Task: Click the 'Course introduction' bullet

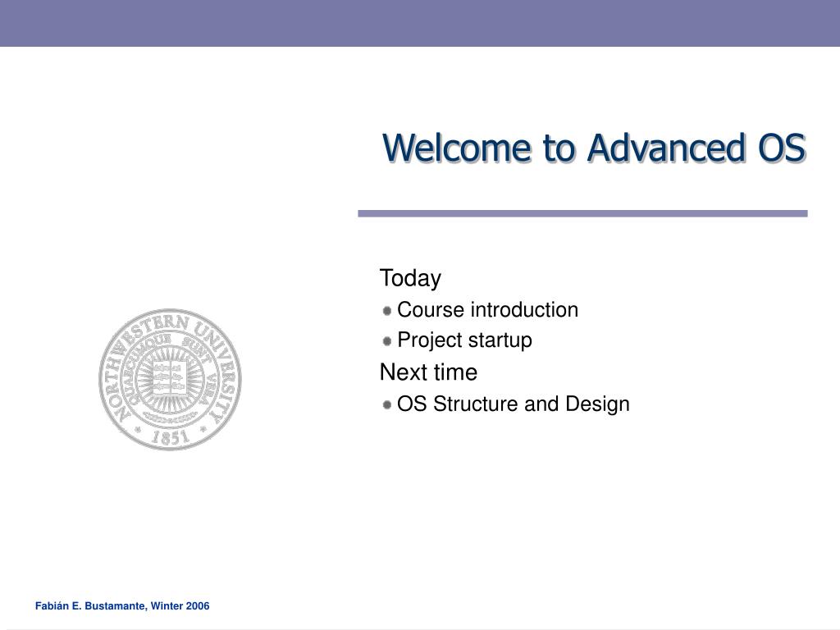Action: (487, 309)
